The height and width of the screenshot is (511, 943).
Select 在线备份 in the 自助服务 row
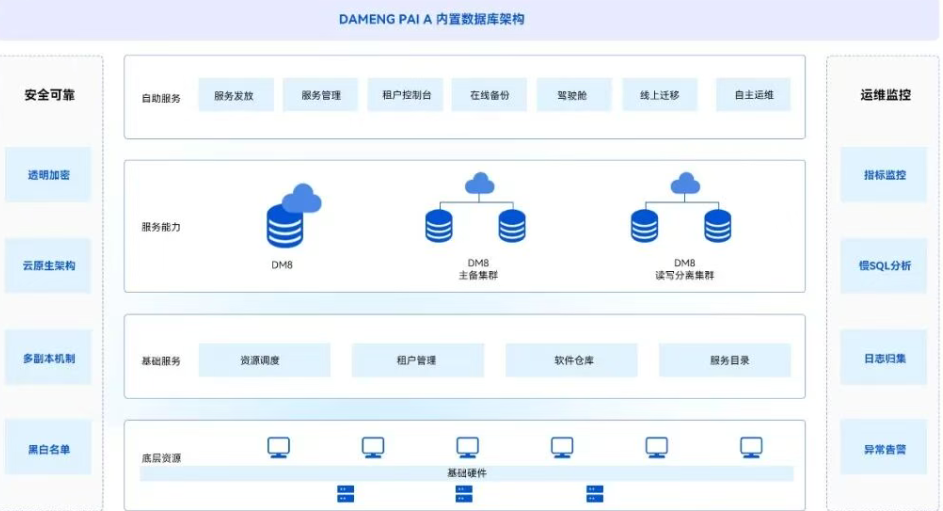tap(489, 95)
